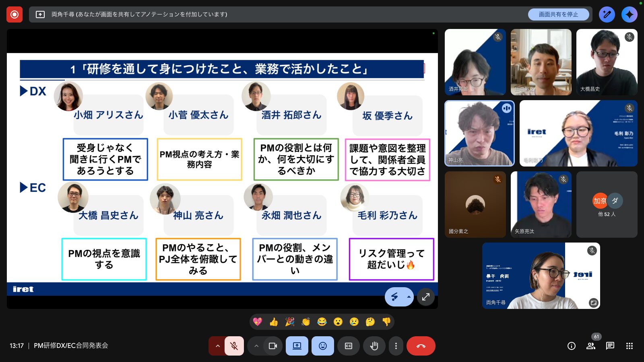644x362 pixels.
Task: Open the Gemini sparkle assistant
Action: click(629, 14)
